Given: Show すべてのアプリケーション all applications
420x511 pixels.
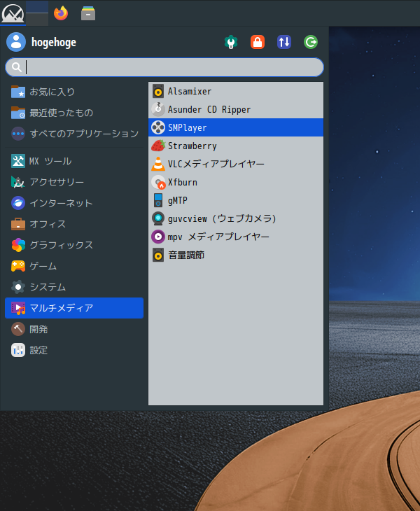Looking at the screenshot, I should [x=74, y=134].
